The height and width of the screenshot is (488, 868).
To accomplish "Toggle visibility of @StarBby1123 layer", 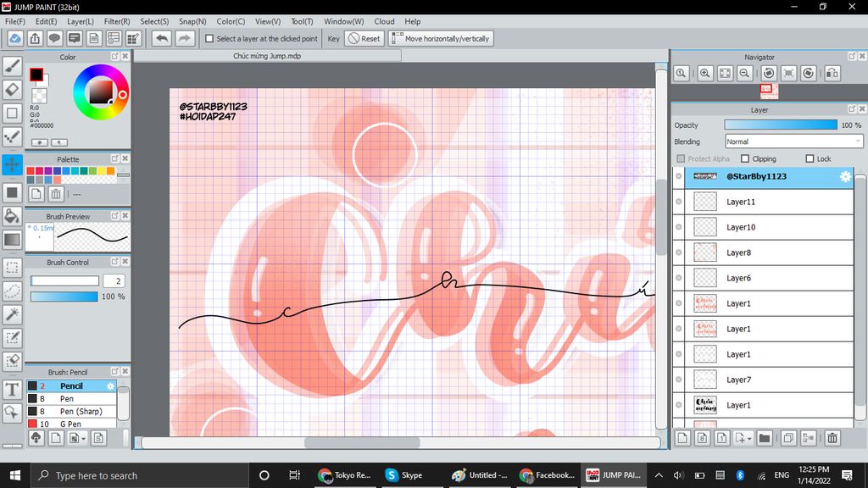I will (679, 176).
